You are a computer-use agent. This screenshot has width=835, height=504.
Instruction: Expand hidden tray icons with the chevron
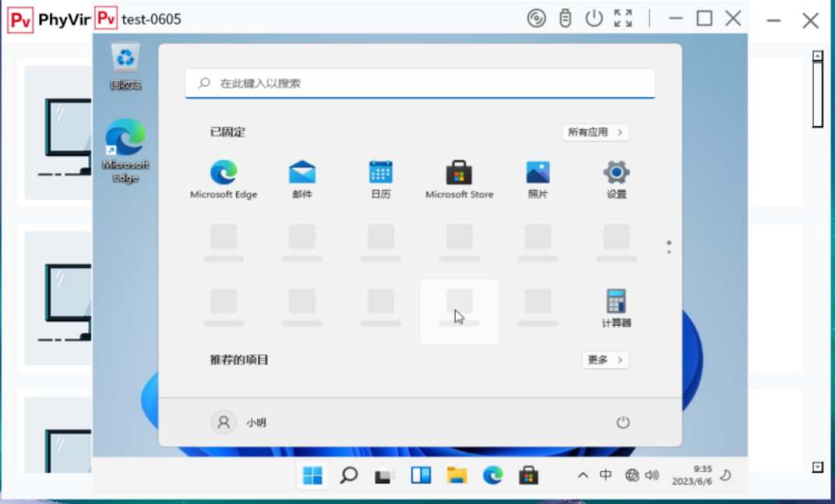tap(583, 475)
